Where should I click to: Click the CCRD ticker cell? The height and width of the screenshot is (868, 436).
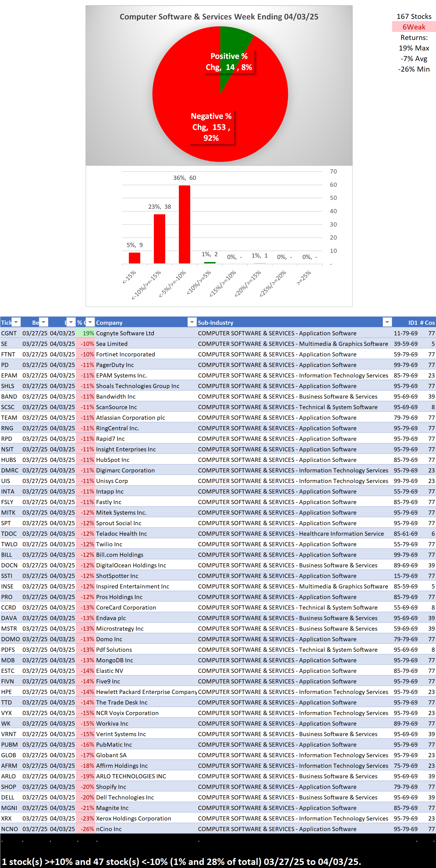pos(11,607)
